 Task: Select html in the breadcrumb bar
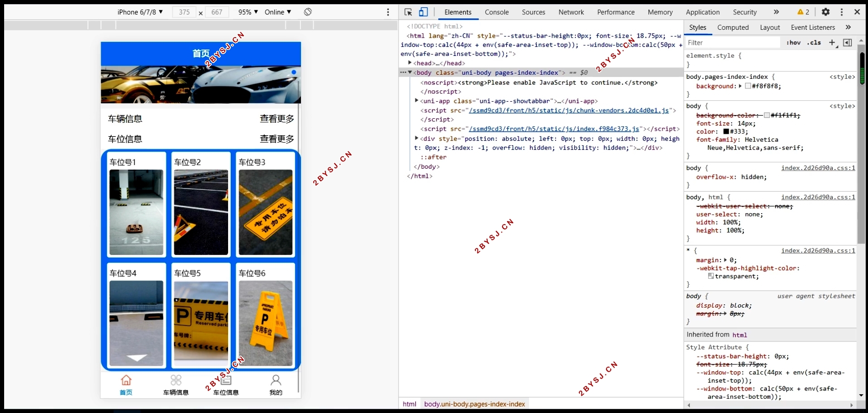pos(409,404)
